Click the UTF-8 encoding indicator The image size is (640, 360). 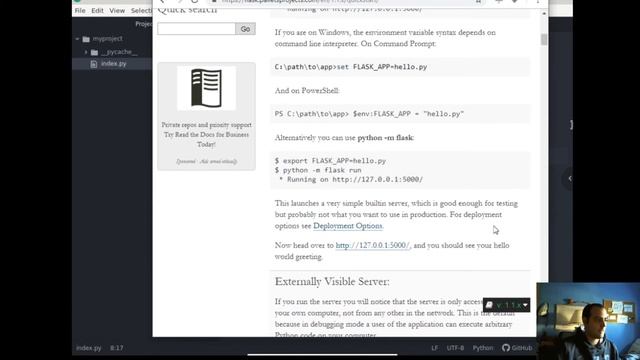[x=455, y=348]
